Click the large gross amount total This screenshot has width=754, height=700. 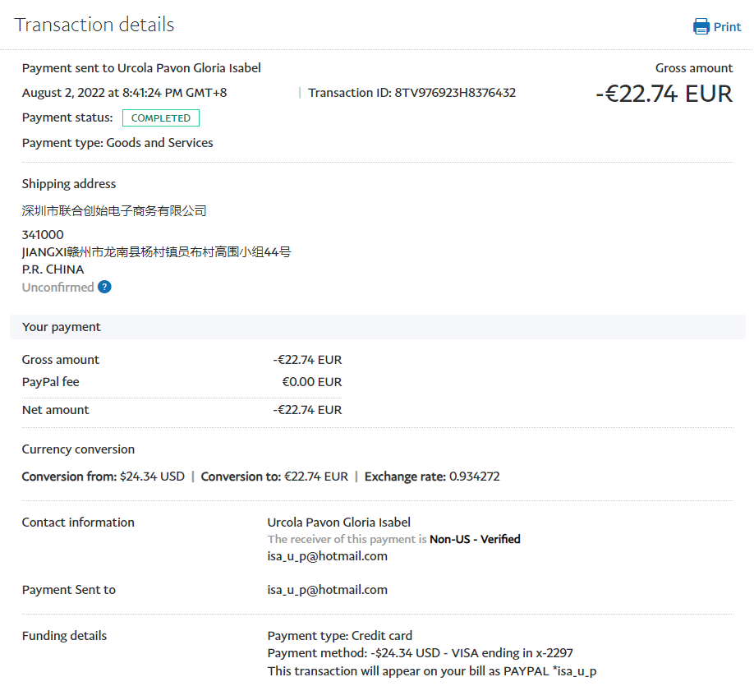click(x=664, y=94)
